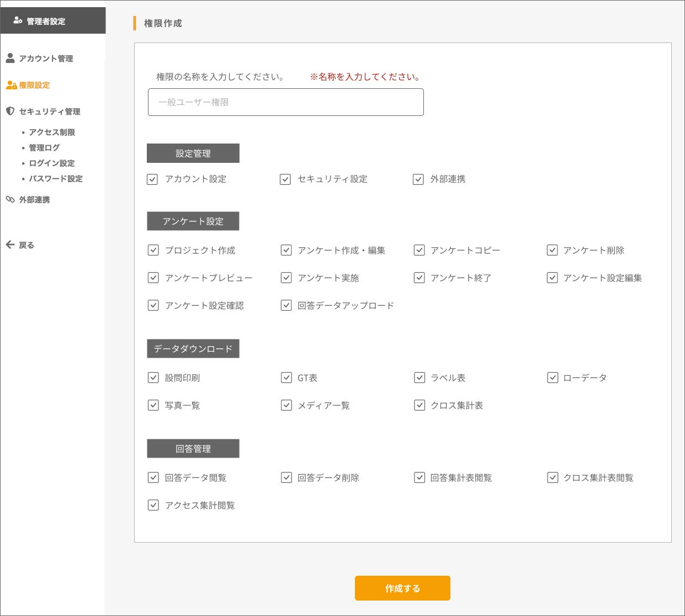Click the アカウント管理 person icon

pos(10,58)
